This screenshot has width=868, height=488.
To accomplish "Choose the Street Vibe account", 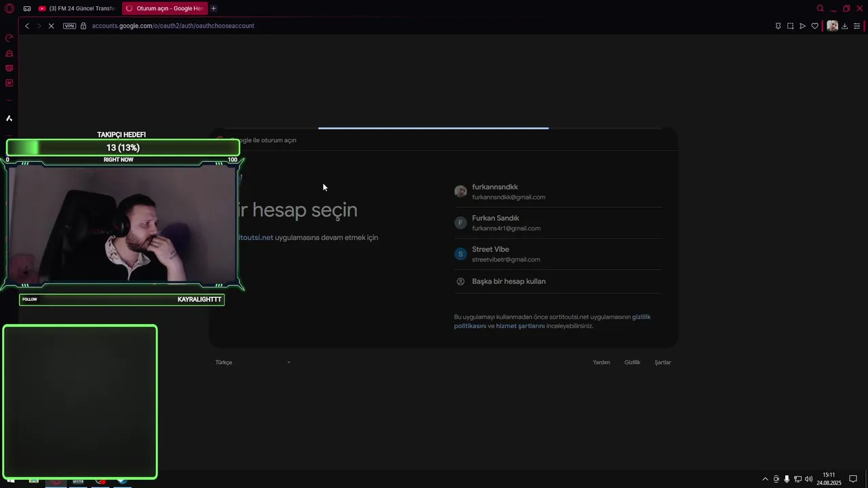I will pos(557,254).
